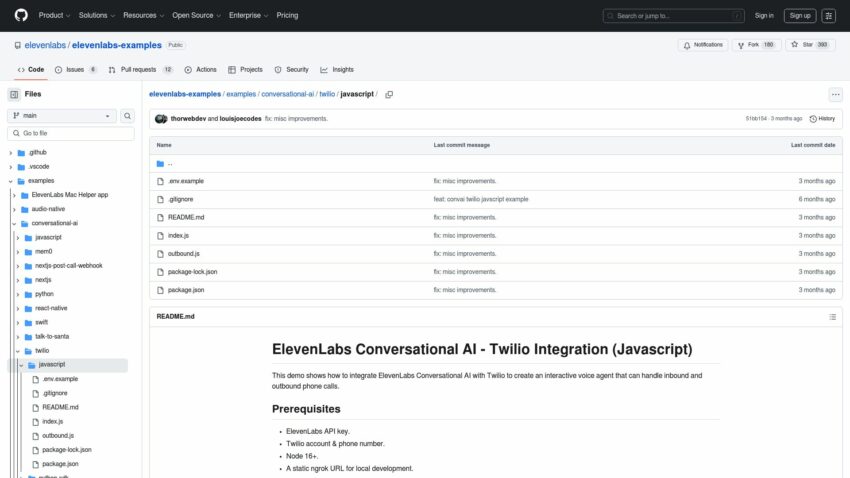850x478 pixels.
Task: Open the GitHub home logo
Action: tap(21, 15)
